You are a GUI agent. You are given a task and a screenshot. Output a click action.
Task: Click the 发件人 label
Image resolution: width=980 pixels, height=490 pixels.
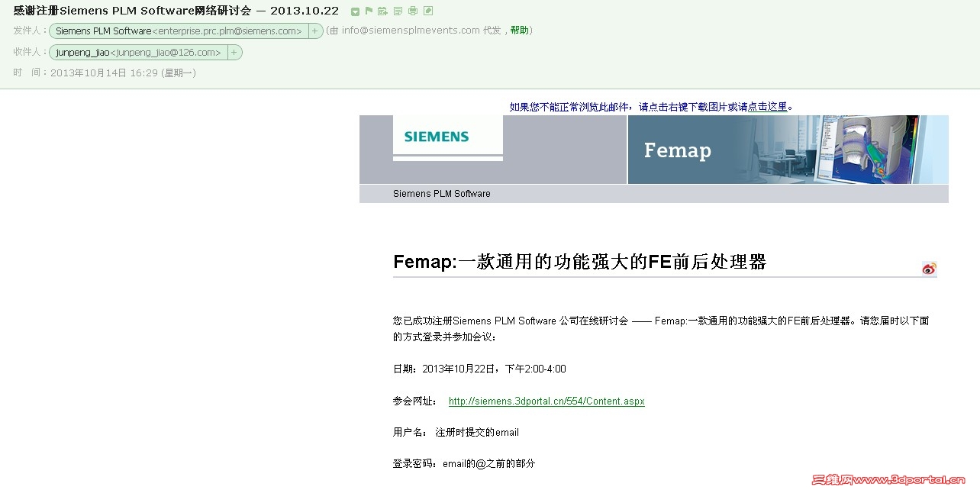(x=30, y=31)
